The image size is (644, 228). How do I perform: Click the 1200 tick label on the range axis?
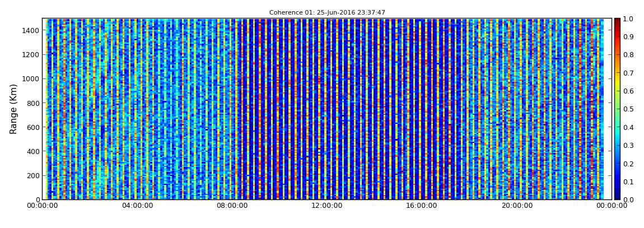point(30,55)
